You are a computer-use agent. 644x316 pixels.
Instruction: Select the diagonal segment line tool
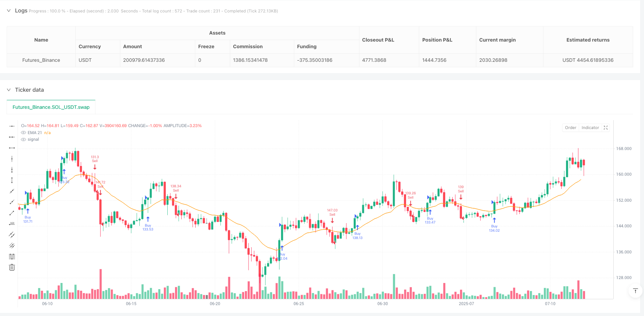(12, 213)
